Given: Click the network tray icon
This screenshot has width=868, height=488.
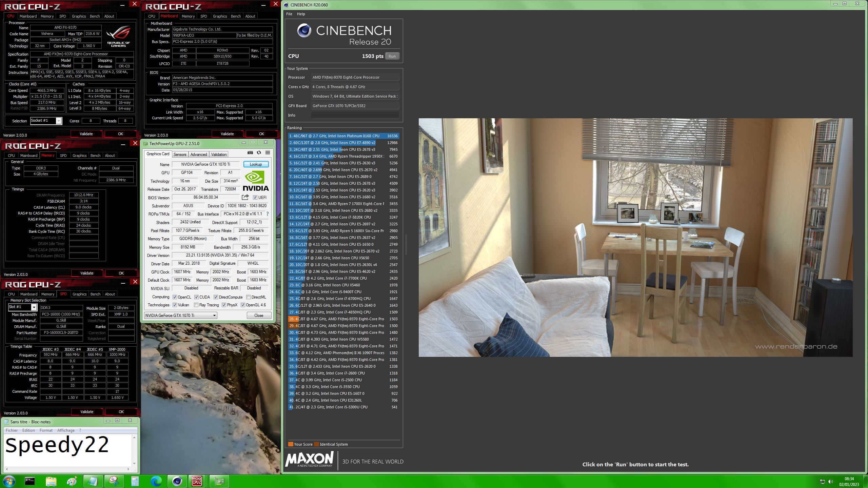Looking at the screenshot, I should point(822,482).
